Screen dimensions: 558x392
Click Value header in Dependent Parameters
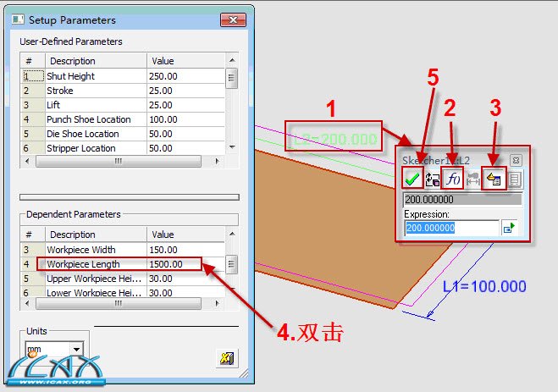[x=185, y=235]
